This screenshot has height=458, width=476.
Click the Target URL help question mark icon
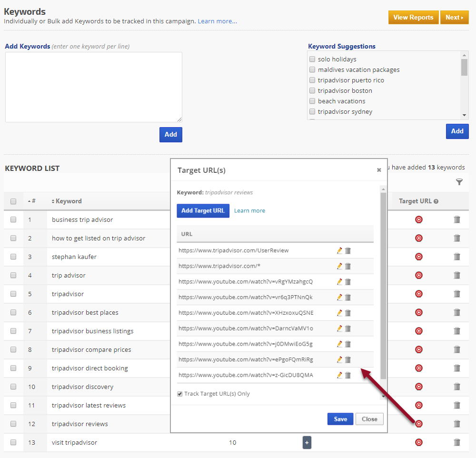pyautogui.click(x=436, y=201)
